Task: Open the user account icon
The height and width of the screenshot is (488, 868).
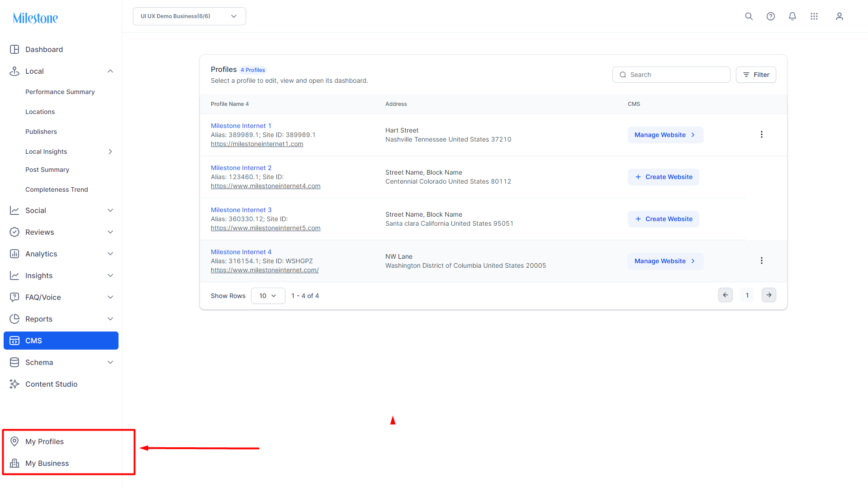Action: point(840,16)
